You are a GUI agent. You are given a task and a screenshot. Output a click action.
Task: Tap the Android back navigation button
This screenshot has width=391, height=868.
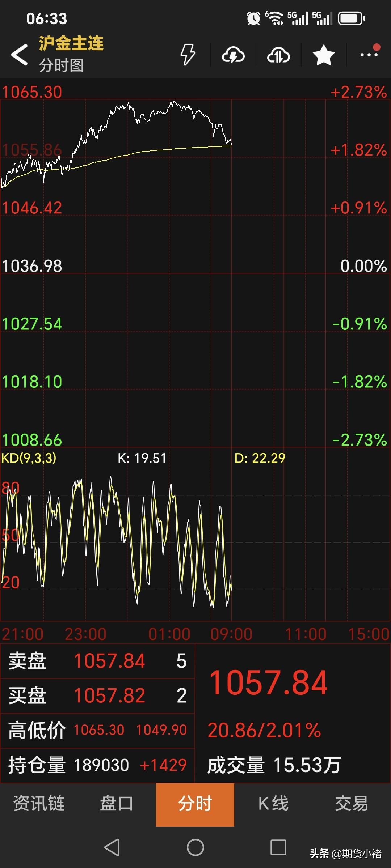(x=112, y=847)
